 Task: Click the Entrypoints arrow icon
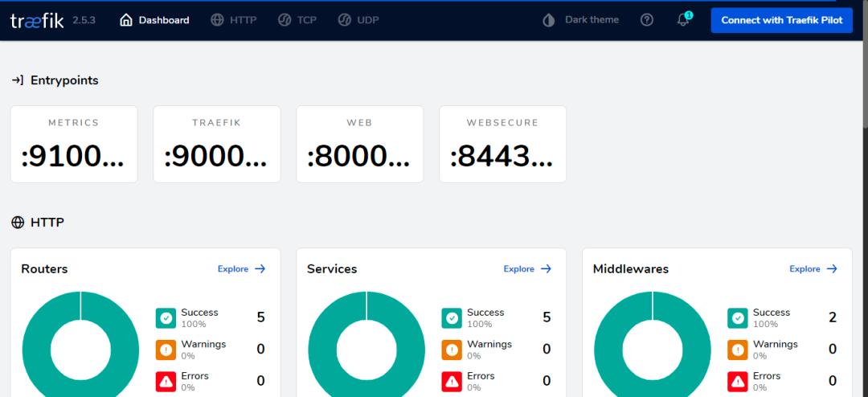[18, 80]
